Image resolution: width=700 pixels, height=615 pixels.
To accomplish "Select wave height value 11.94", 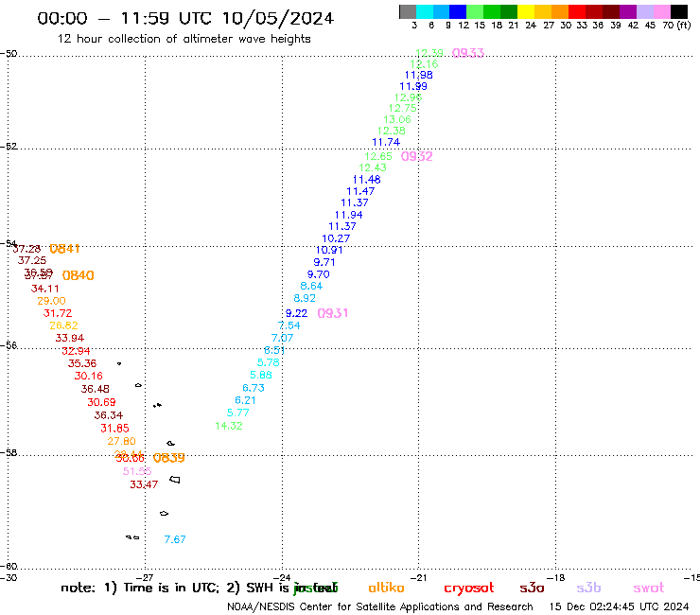I will (x=349, y=215).
